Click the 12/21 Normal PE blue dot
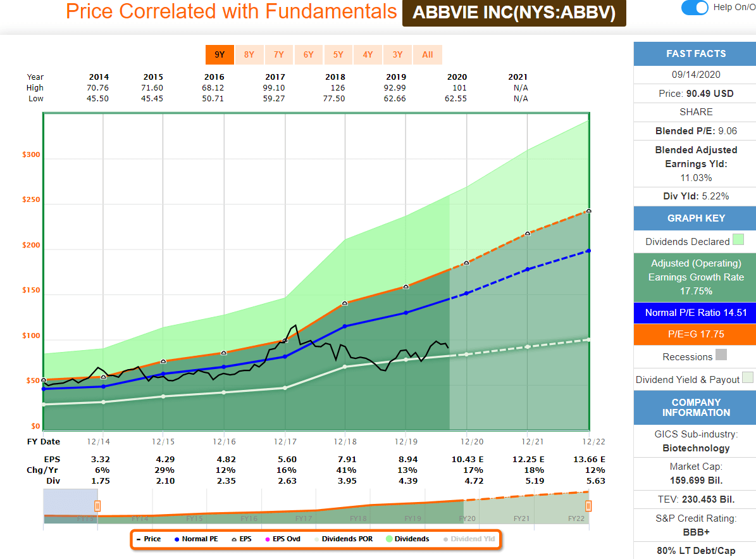Image resolution: width=756 pixels, height=559 pixels. (528, 269)
